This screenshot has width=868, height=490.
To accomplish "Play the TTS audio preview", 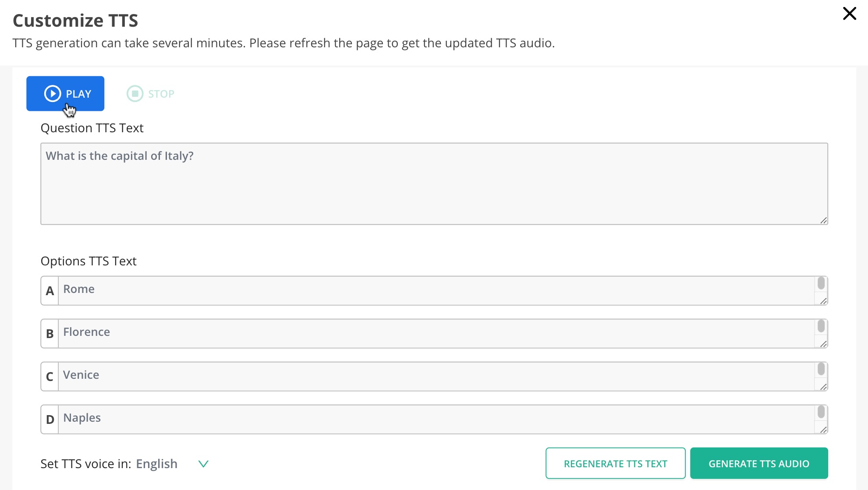I will point(65,94).
